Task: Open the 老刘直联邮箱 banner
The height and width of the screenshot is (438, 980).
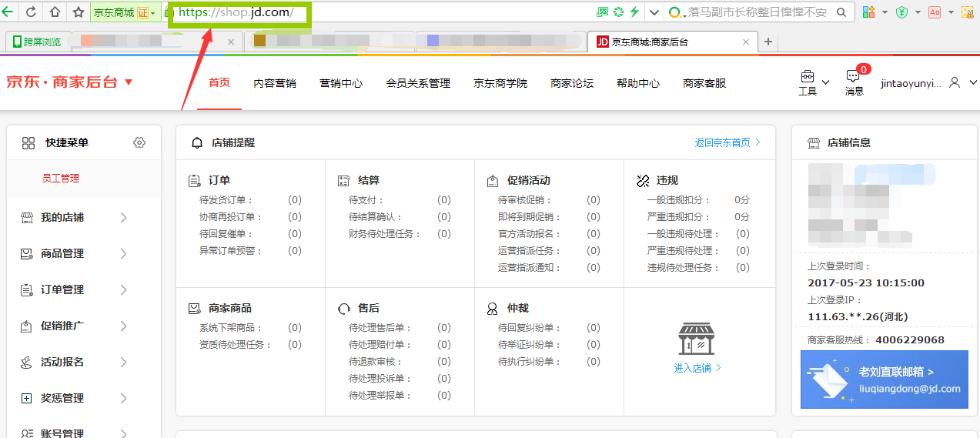Action: click(x=885, y=379)
